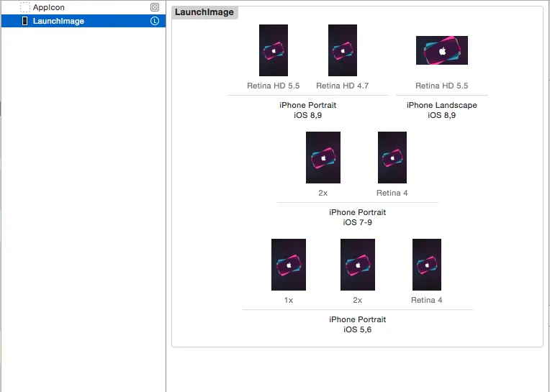Click the Retina HD 4.7 label
The width and height of the screenshot is (550, 392).
343,86
